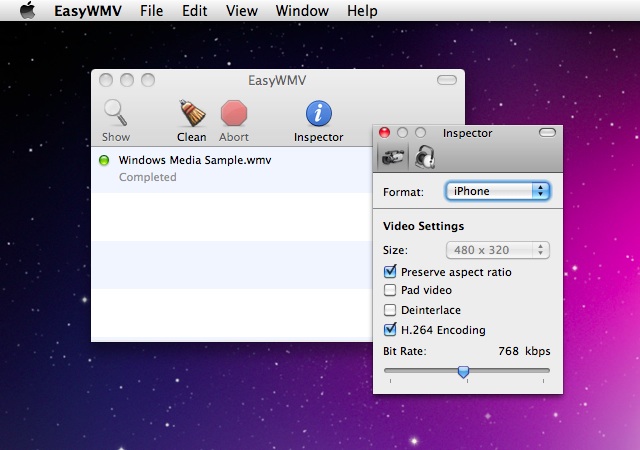Viewport: 640px width, 450px height.
Task: Click the EasyWMV toolbar toggle pill button
Action: coord(446,80)
